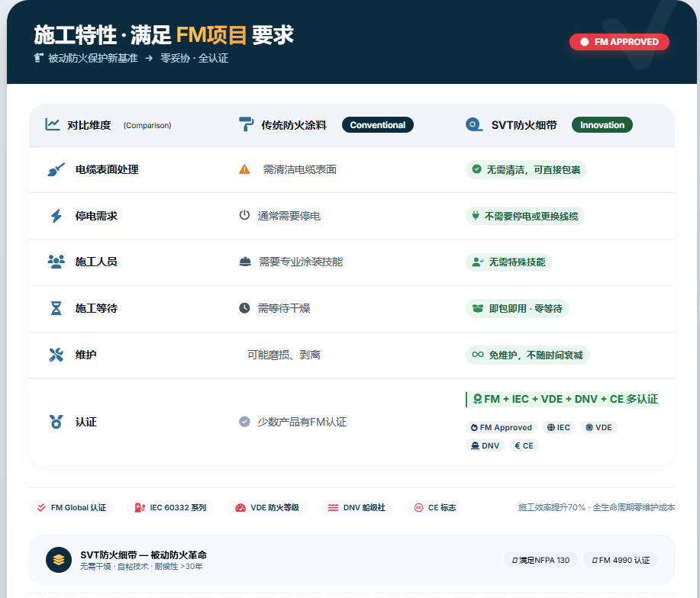
Task: Click the clock icon beside 需等待干燥
Action: [244, 307]
